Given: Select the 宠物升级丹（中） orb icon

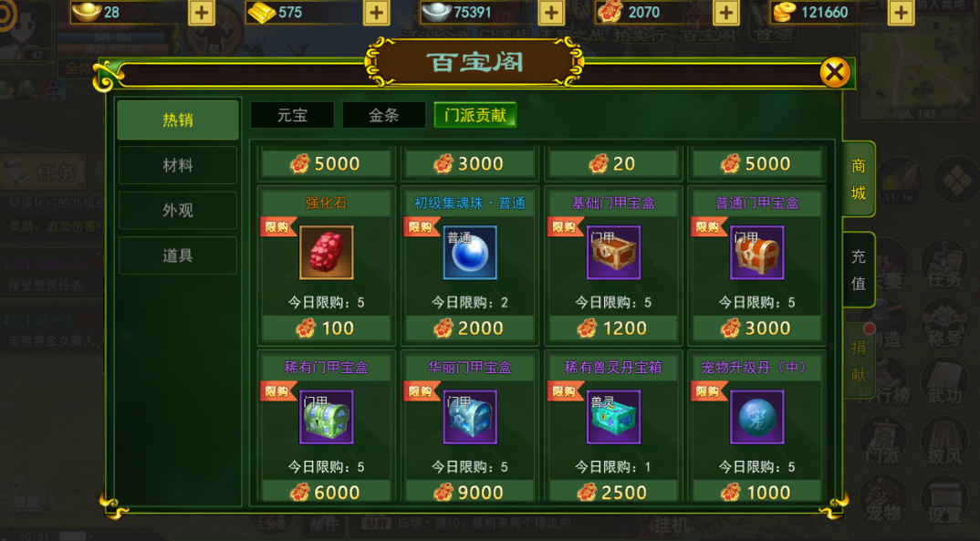Looking at the screenshot, I should [756, 417].
